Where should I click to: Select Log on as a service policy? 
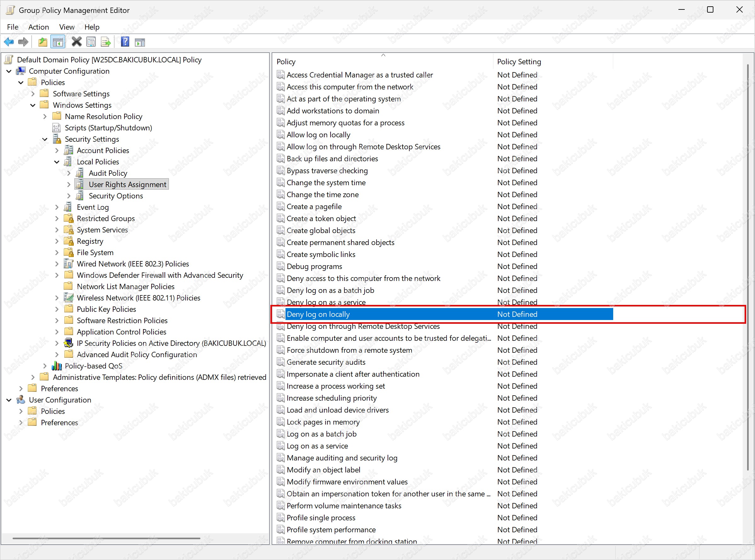317,446
